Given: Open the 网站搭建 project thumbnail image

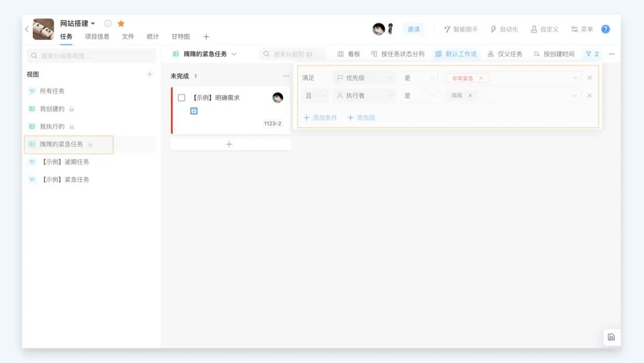Looking at the screenshot, I should tap(43, 29).
